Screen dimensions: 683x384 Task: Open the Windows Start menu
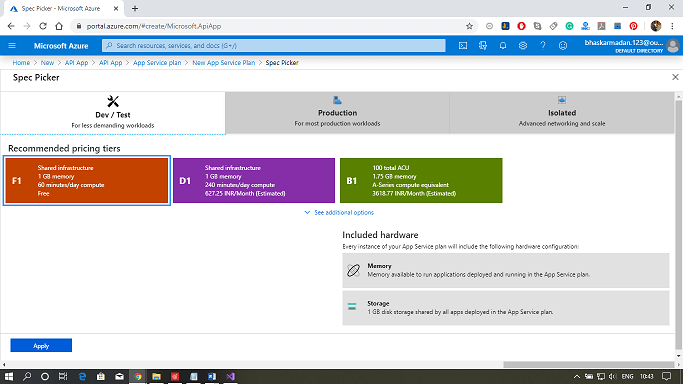(x=8, y=377)
